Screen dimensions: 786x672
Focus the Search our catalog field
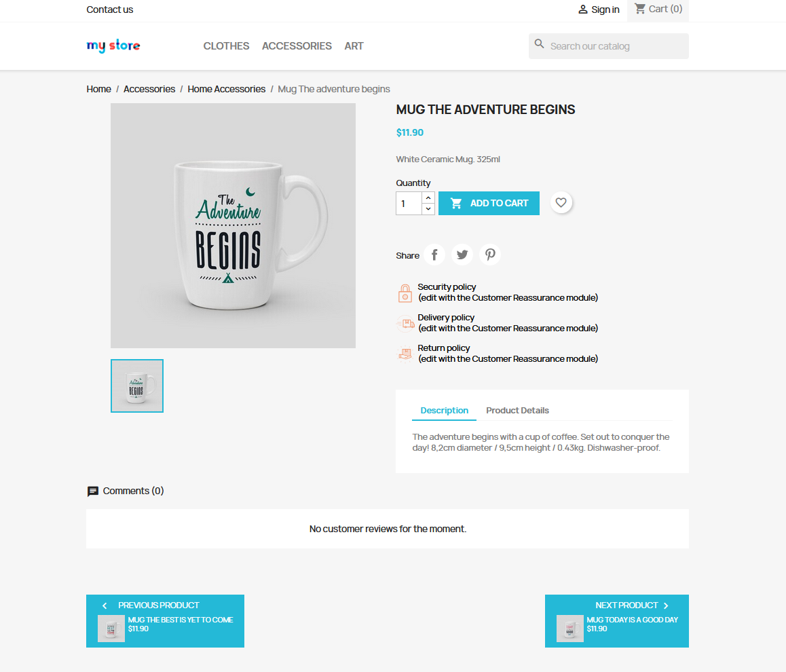pos(609,46)
